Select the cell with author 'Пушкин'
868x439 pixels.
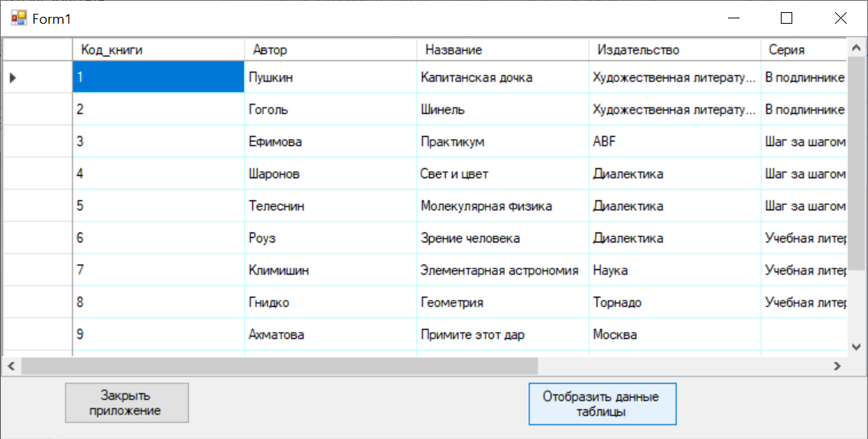point(330,77)
